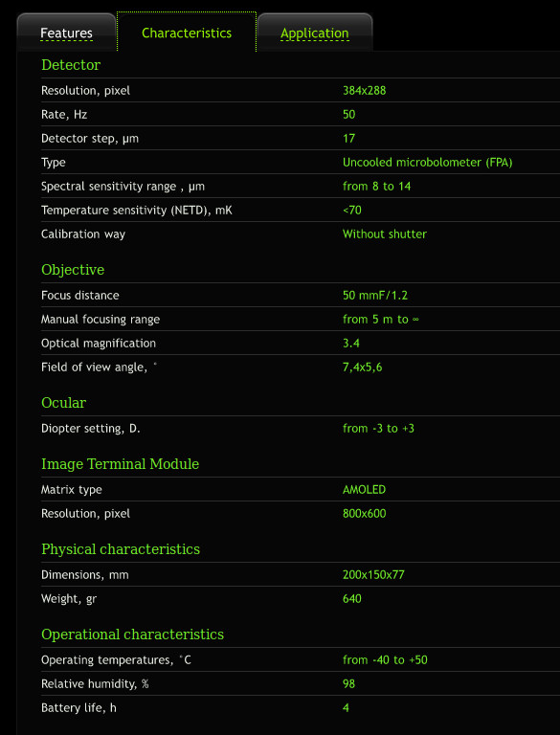Screen dimensions: 560x735
Task: Click the Image Terminal Module heading
Action: tap(120, 464)
